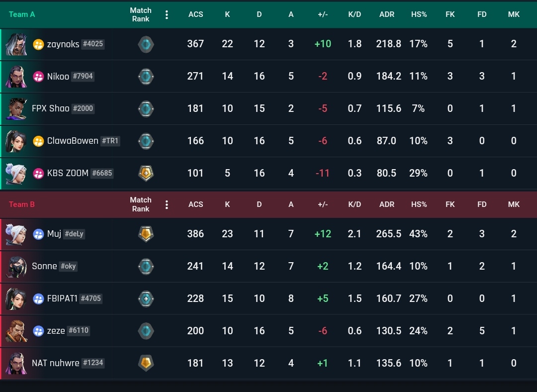Click Sonne's platinum rank badge

coord(146,267)
